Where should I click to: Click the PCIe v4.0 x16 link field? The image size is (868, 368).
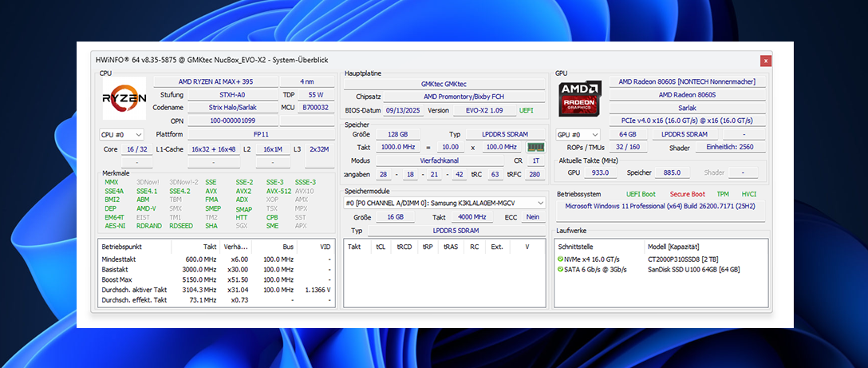[686, 121]
